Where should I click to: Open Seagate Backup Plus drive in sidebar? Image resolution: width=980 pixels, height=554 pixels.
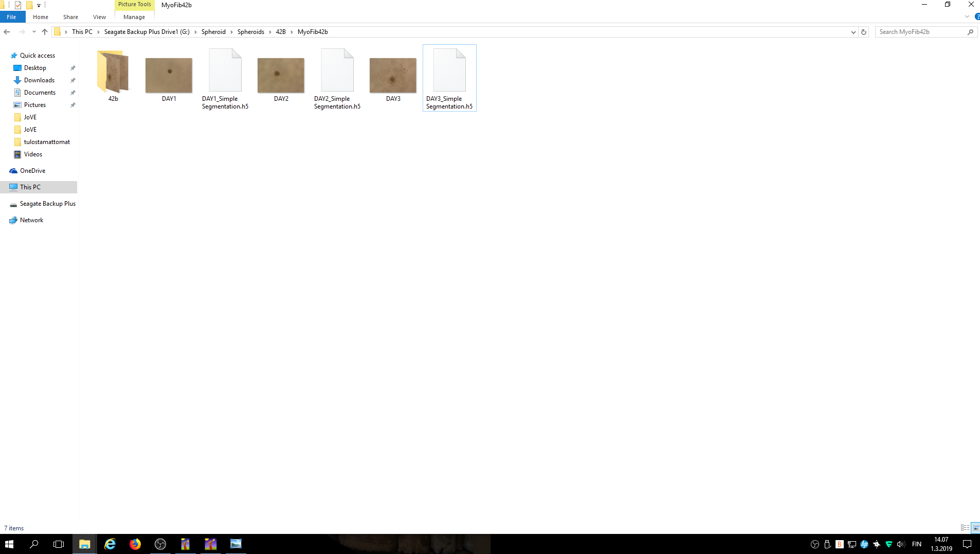click(x=47, y=204)
